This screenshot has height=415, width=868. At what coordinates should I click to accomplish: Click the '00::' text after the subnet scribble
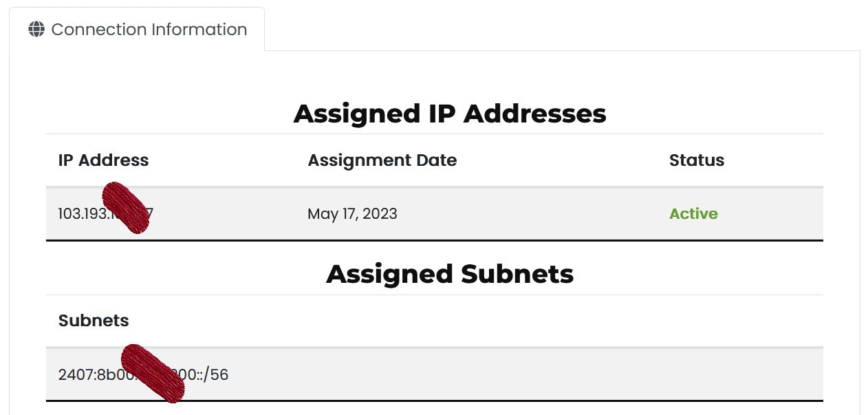pos(195,375)
